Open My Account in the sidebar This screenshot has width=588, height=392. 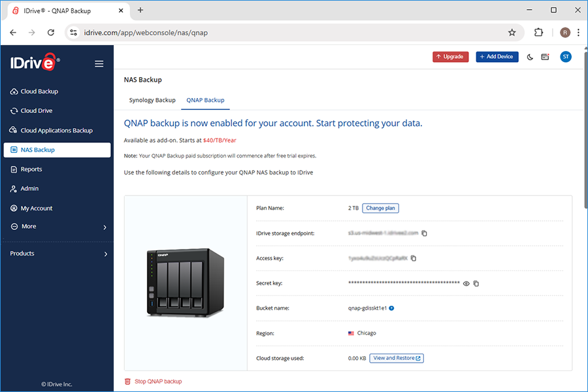[x=31, y=208]
